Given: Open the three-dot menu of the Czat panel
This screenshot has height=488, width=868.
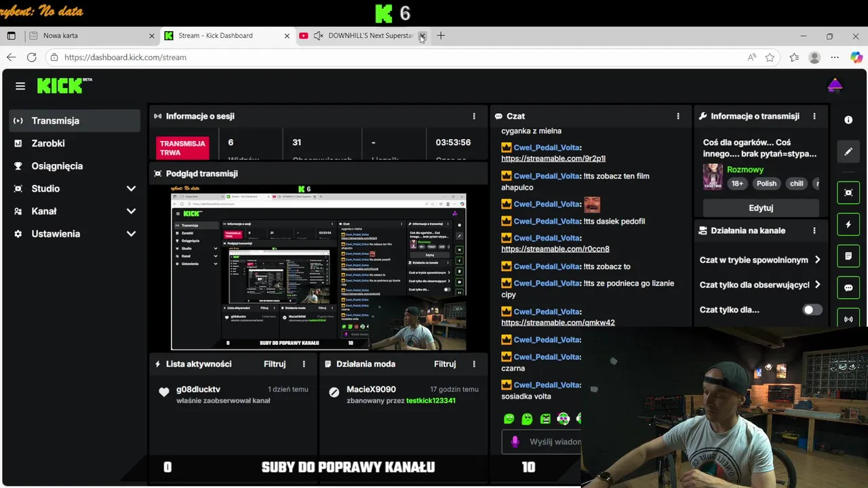Looking at the screenshot, I should tap(678, 116).
